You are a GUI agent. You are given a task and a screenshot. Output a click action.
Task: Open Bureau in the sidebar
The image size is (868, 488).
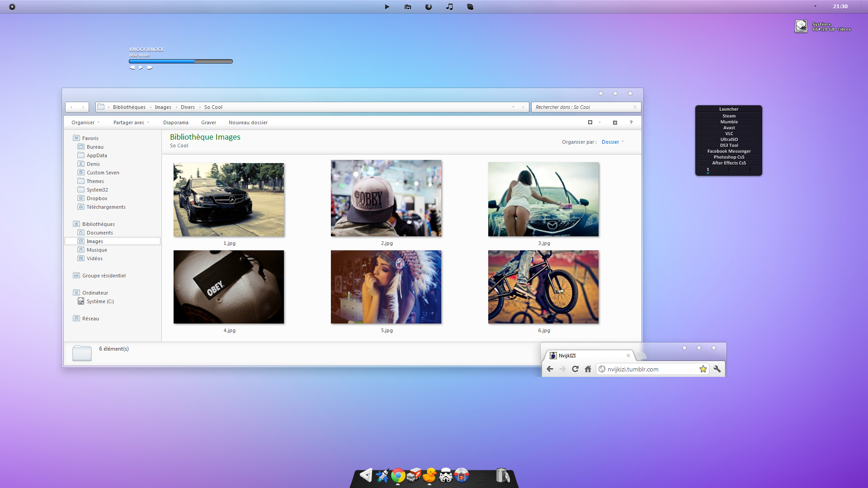coord(95,147)
